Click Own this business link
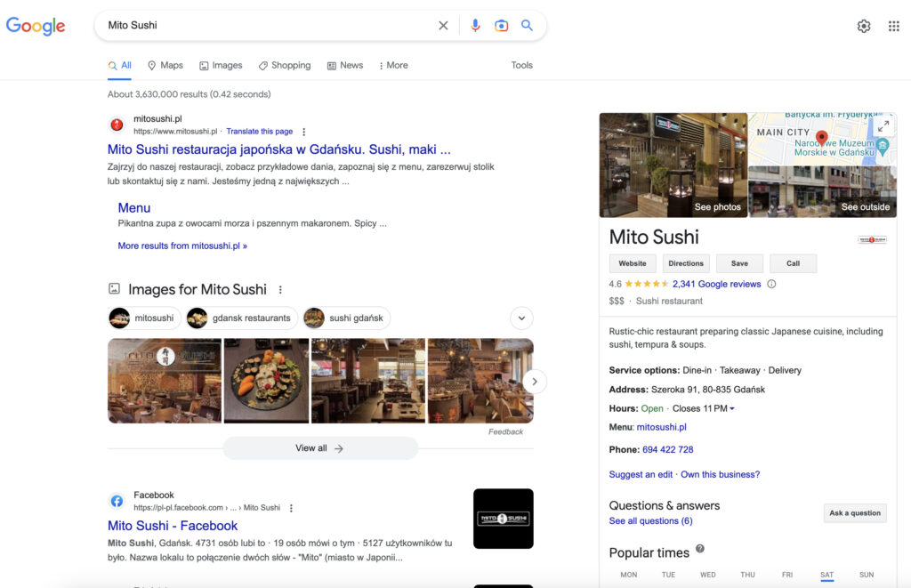Viewport: 911px width, 588px height. [720, 475]
